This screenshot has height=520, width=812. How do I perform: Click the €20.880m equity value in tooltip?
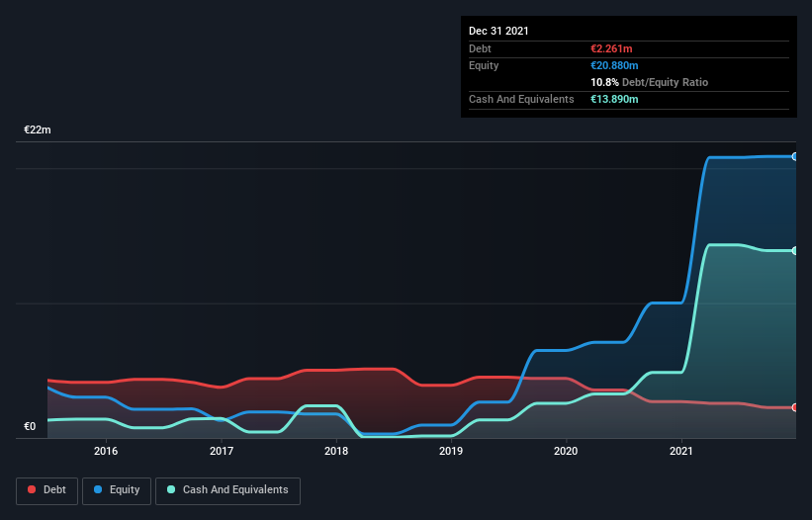tap(614, 65)
